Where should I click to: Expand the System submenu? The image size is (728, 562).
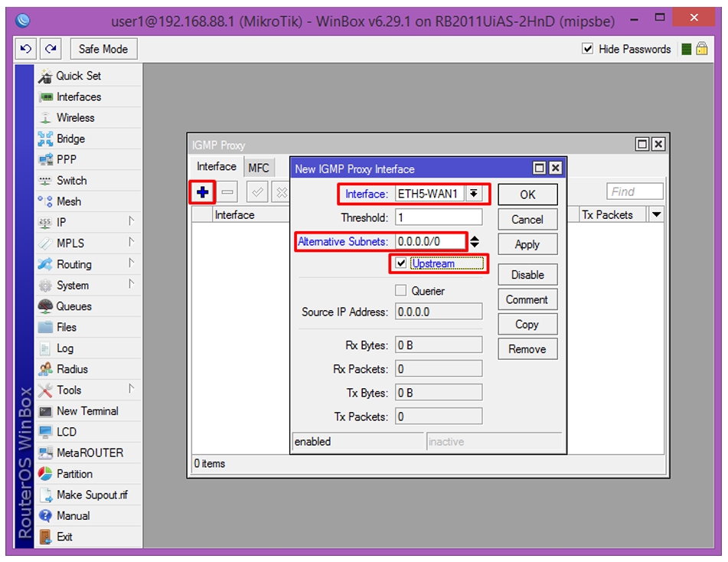tap(132, 284)
